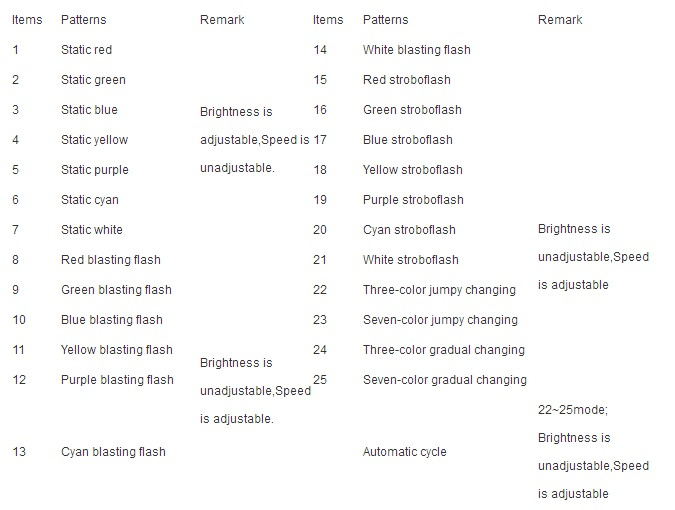Select the 'Red stroboflash' entry

(x=406, y=80)
